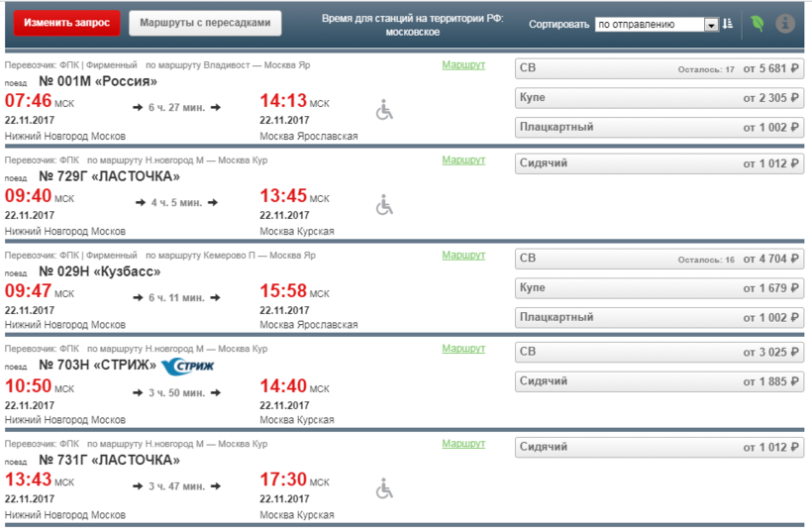
Task: Open Маршрут link for train 029Н Кузбасс
Action: pos(463,256)
